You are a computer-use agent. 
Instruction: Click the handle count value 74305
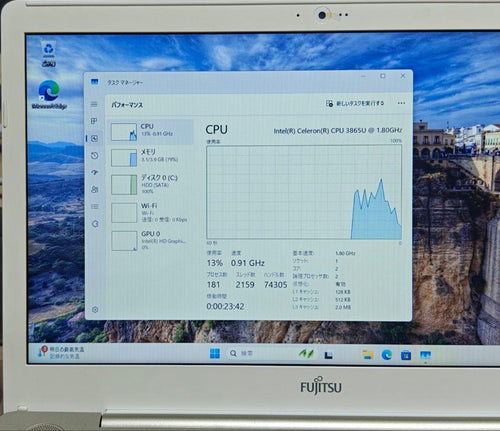pos(275,285)
